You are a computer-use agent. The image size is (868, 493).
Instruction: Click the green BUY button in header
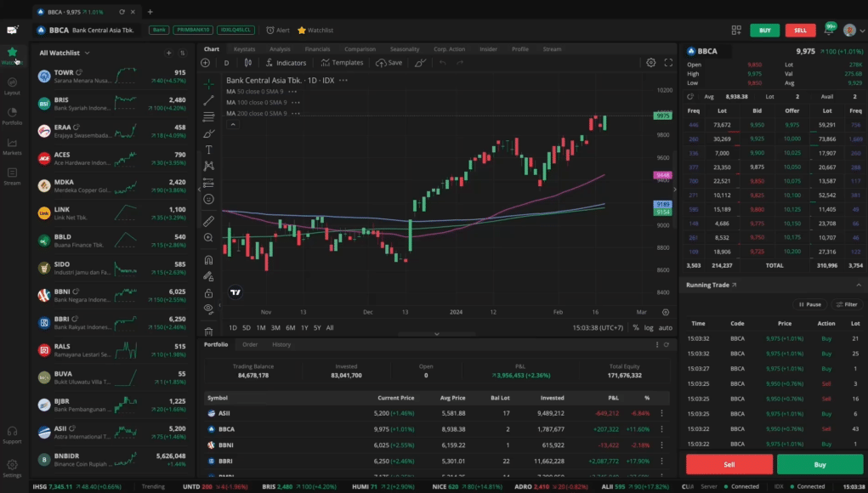(764, 30)
